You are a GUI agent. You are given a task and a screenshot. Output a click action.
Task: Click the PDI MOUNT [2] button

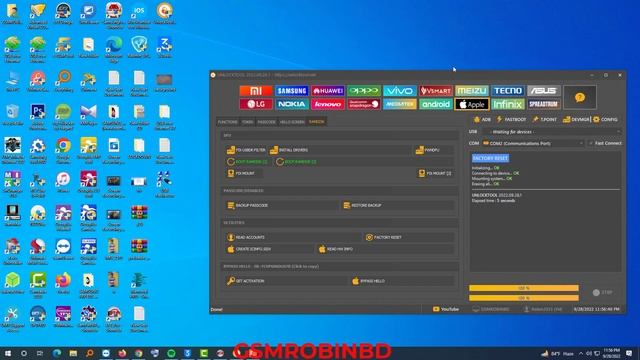coord(435,173)
